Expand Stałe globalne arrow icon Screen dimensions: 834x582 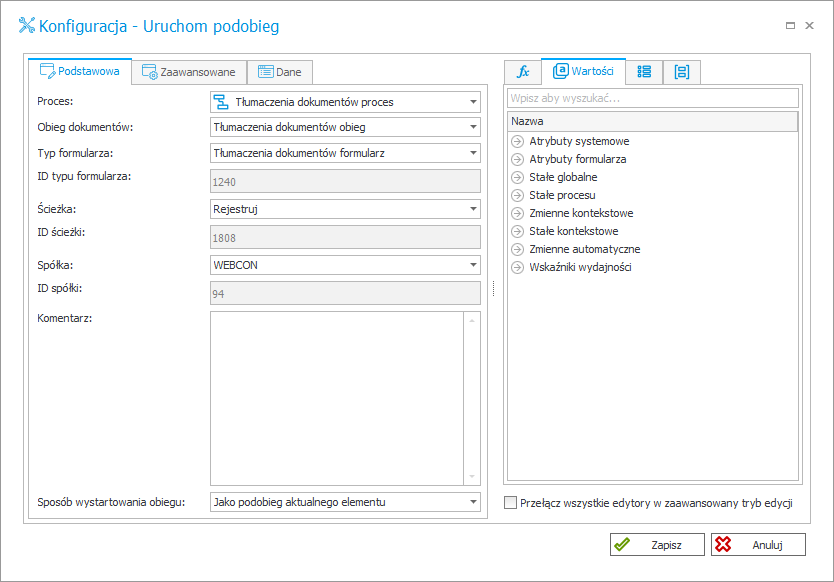(x=517, y=177)
